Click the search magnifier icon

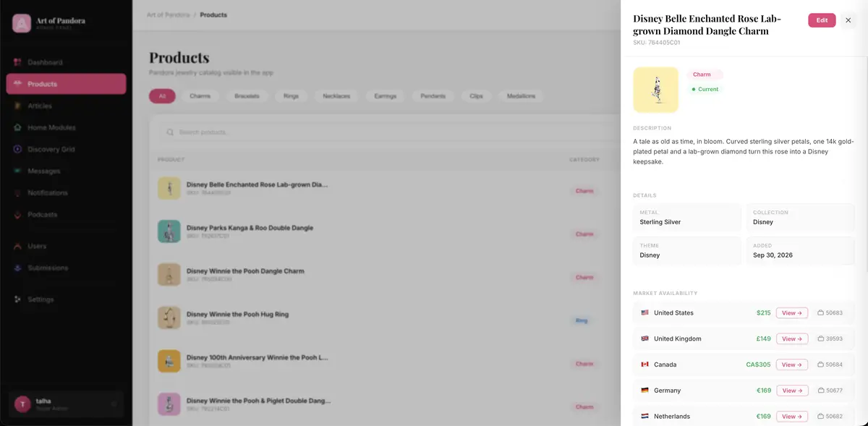coord(170,132)
